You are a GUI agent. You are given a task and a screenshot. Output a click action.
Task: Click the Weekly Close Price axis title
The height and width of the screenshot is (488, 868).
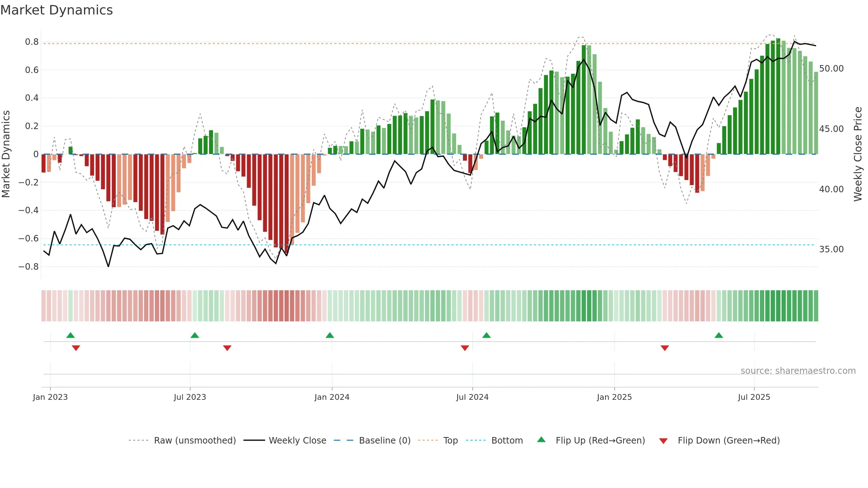pyautogui.click(x=858, y=154)
